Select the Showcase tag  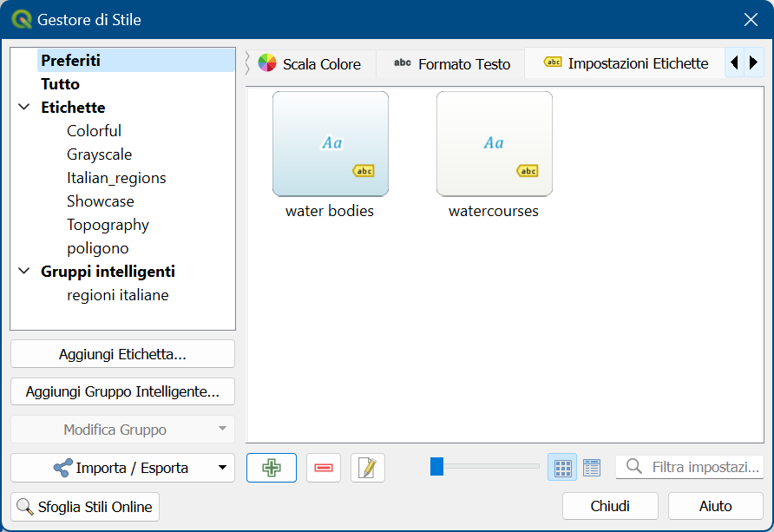[100, 201]
